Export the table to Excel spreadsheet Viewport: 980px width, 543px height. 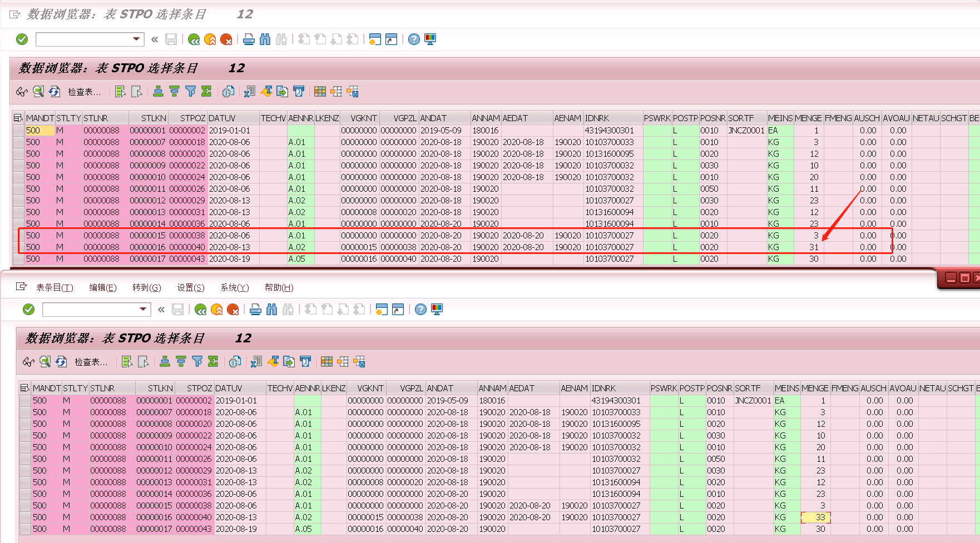click(x=249, y=92)
